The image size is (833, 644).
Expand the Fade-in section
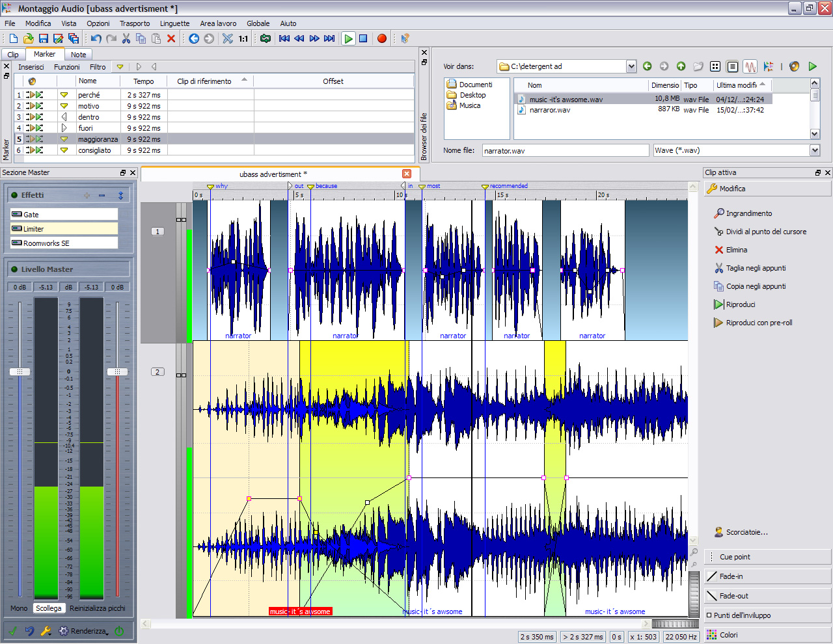coord(767,576)
